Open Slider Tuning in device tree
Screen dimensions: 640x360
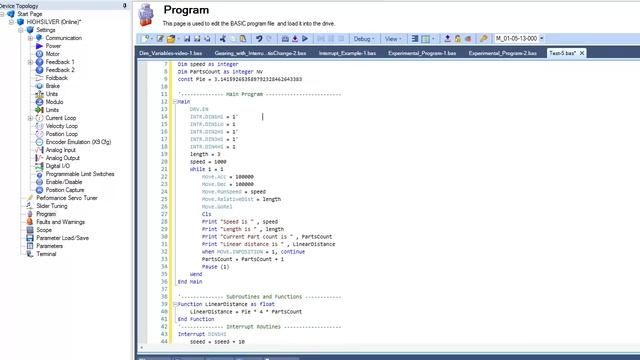(52, 206)
